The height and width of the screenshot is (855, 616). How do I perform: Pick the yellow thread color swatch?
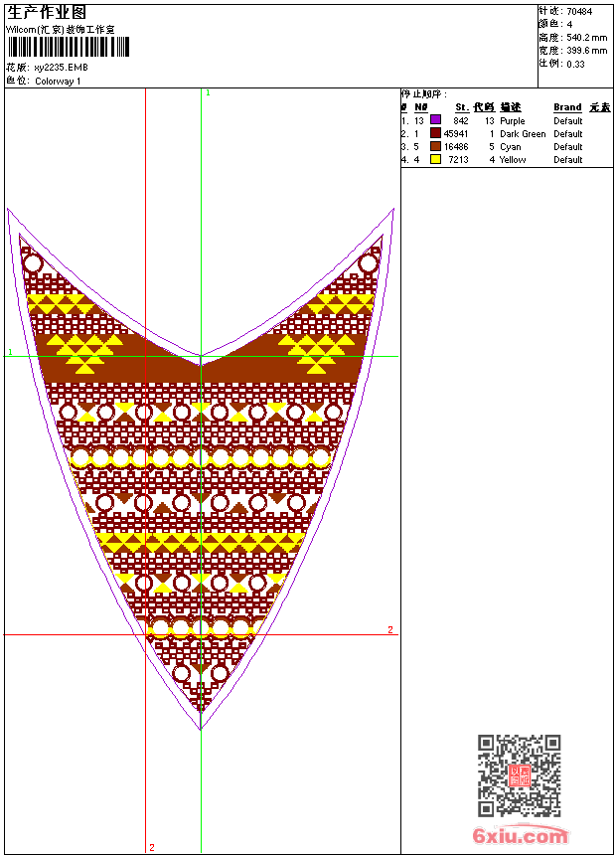tap(435, 159)
